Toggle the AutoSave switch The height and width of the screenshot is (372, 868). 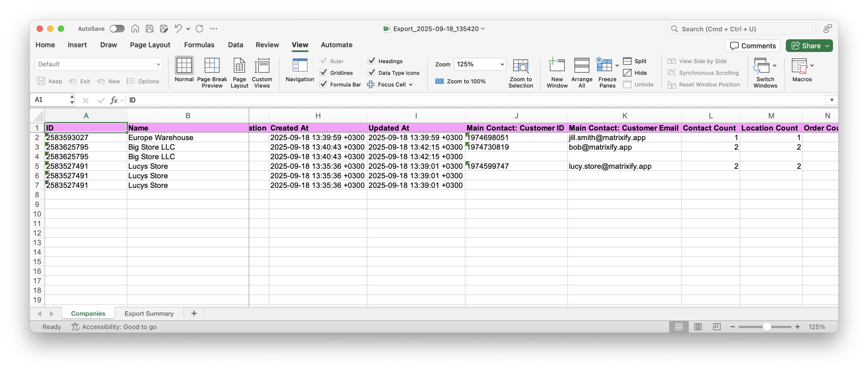pos(117,29)
